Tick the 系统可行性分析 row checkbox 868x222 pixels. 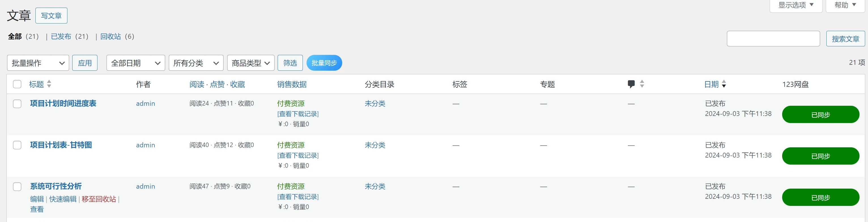click(17, 187)
